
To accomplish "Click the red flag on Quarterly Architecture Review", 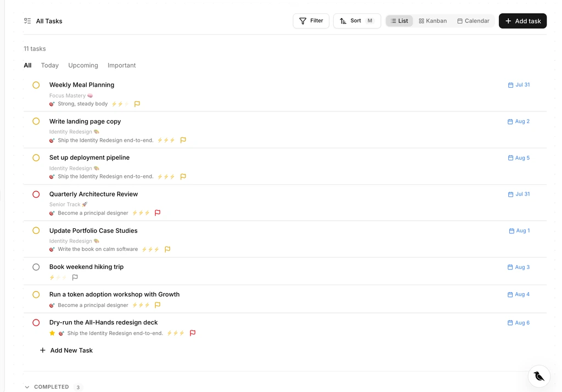I will pos(158,212).
